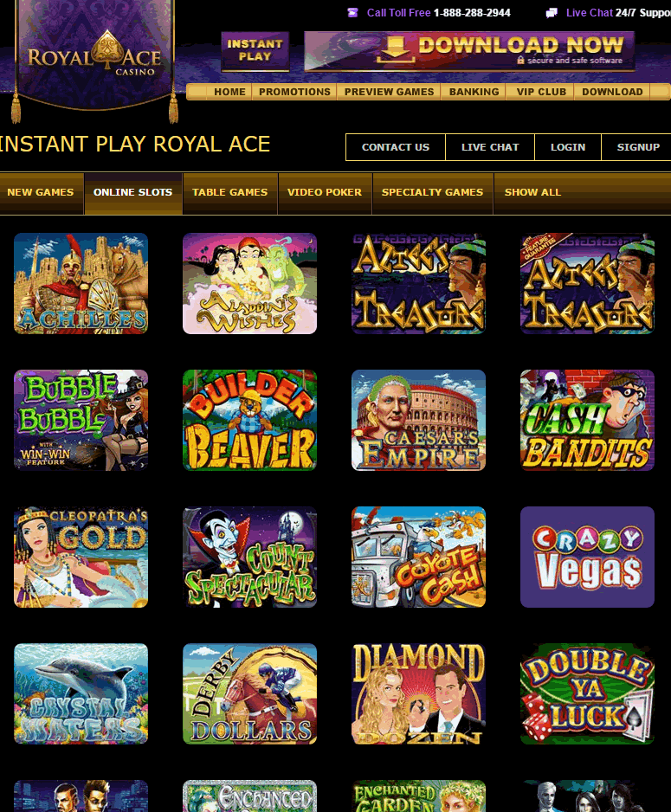This screenshot has width=671, height=812.
Task: Open the Login link
Action: tap(568, 147)
